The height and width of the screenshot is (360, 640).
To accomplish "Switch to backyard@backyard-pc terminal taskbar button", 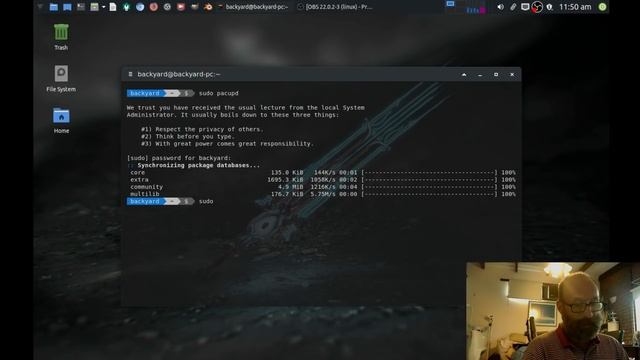I will coord(253,7).
